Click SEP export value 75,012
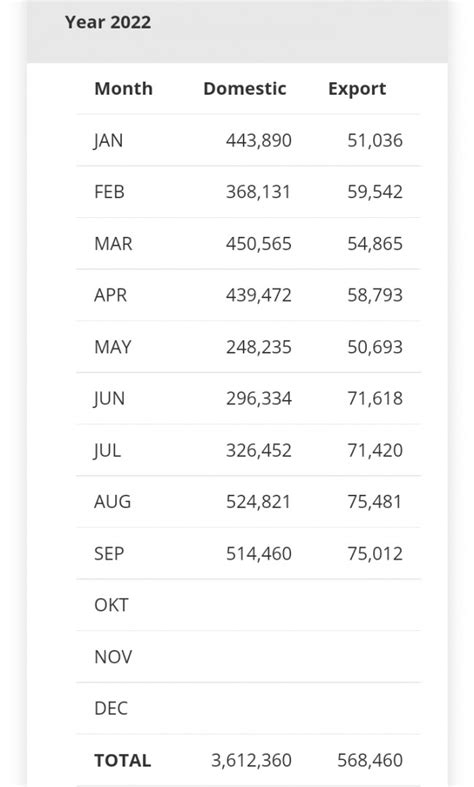This screenshot has height=787, width=474. point(375,554)
